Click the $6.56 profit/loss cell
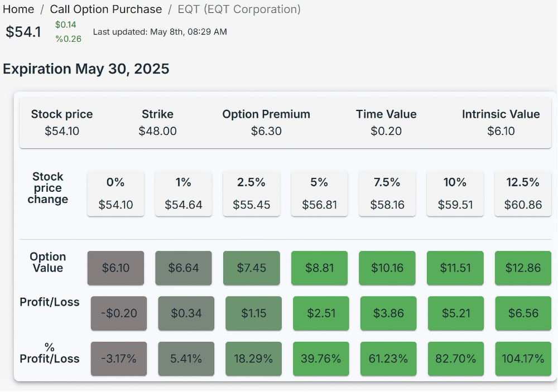 523,313
